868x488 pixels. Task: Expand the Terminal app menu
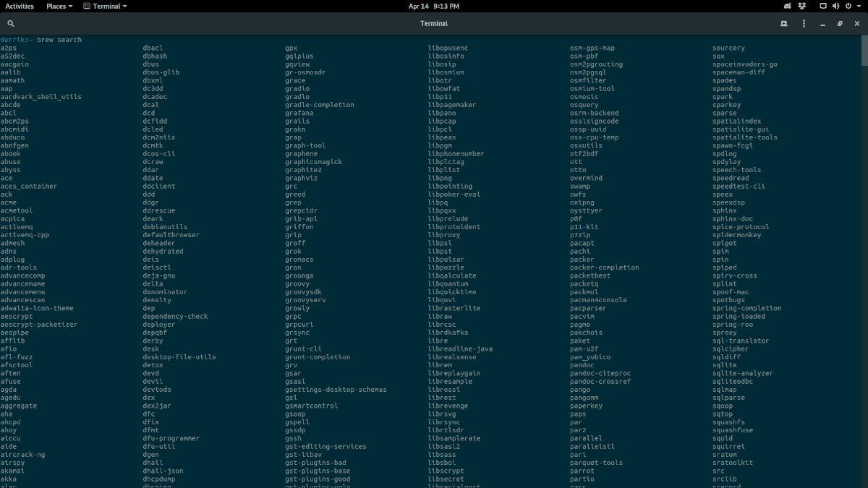click(x=105, y=6)
